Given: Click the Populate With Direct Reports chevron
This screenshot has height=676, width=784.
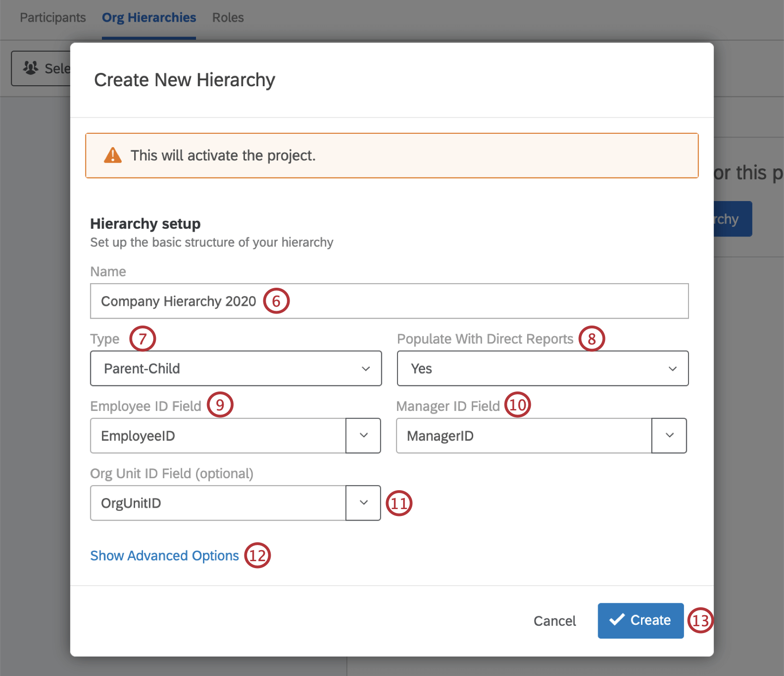Looking at the screenshot, I should (x=672, y=368).
